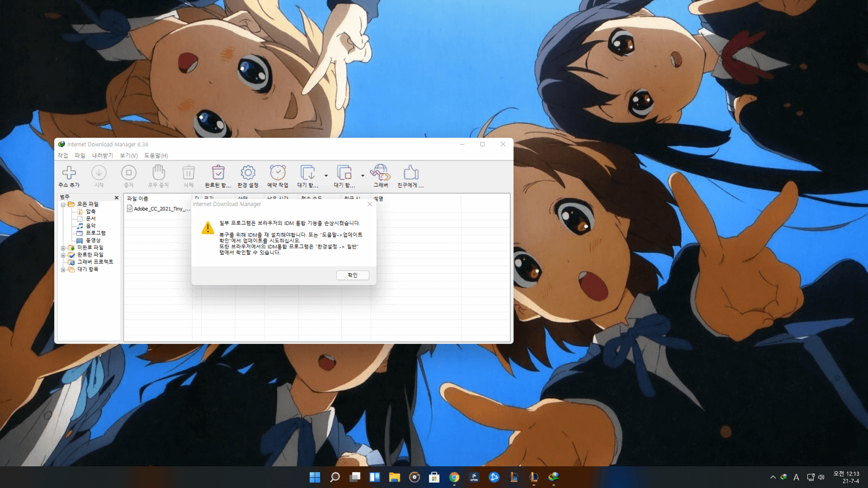This screenshot has height=488, width=868.
Task: Open the Widgets taskbar icon
Action: (375, 477)
